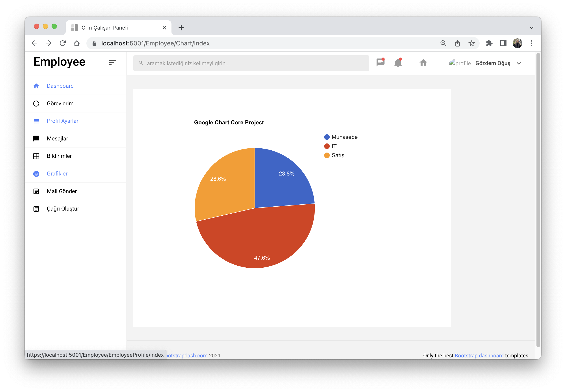Open notifications via the bell icon
566x392 pixels.
pyautogui.click(x=398, y=62)
